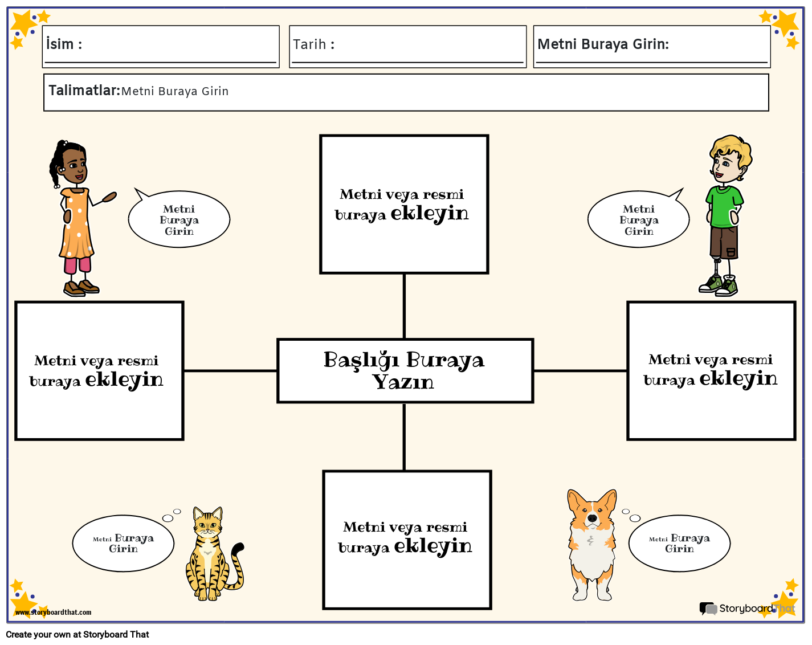Select the bottom Metni veya resmi box

pos(407,540)
